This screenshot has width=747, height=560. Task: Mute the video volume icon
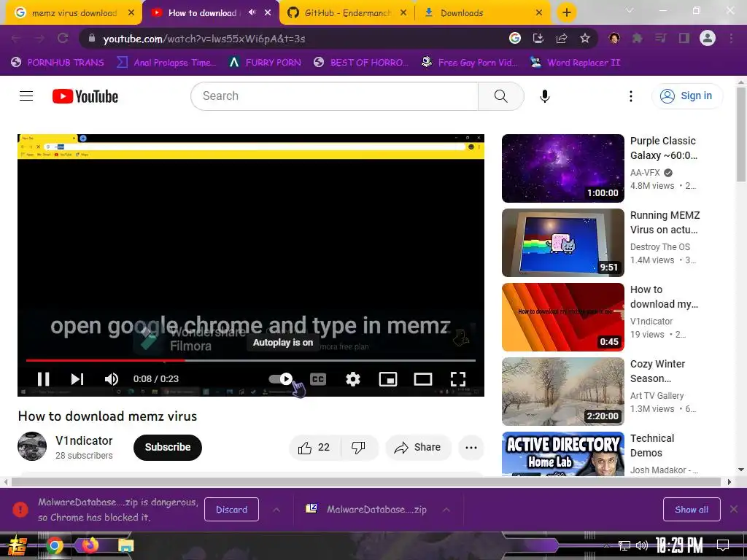coord(112,379)
